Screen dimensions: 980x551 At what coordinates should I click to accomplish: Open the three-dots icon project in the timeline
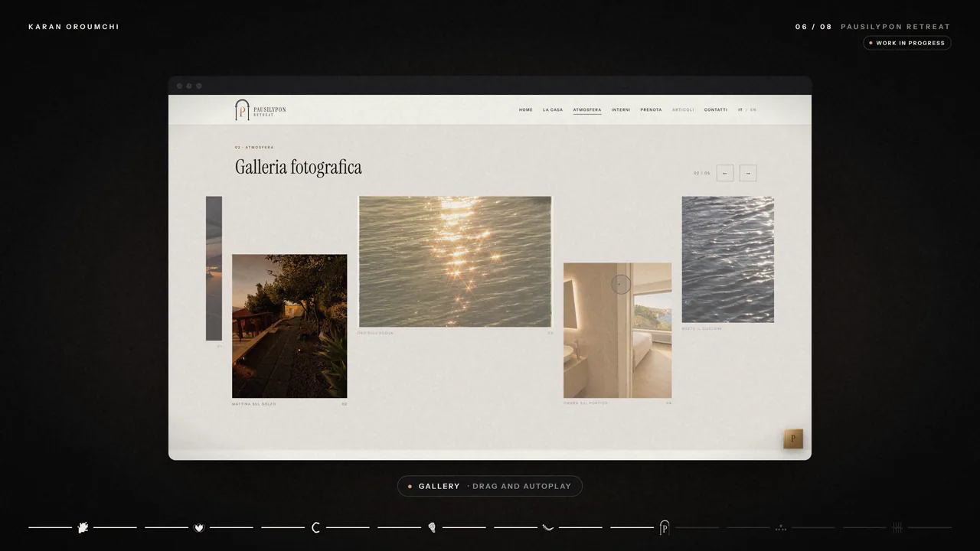coord(781,527)
